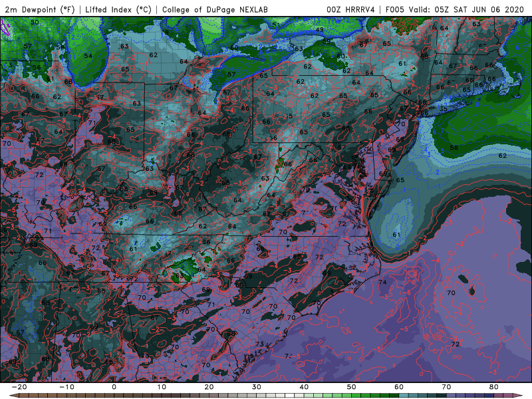532x399 pixels.
Task: Click the 49 dewpoint value near top edge
Action: (320, 30)
